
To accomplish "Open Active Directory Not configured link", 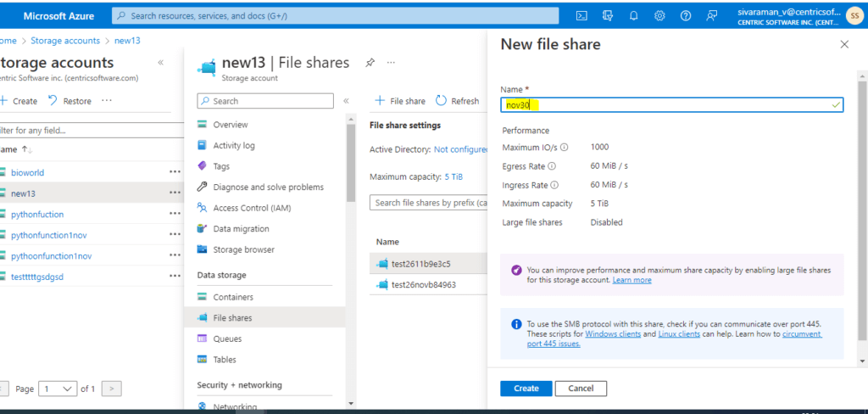I will (x=460, y=149).
